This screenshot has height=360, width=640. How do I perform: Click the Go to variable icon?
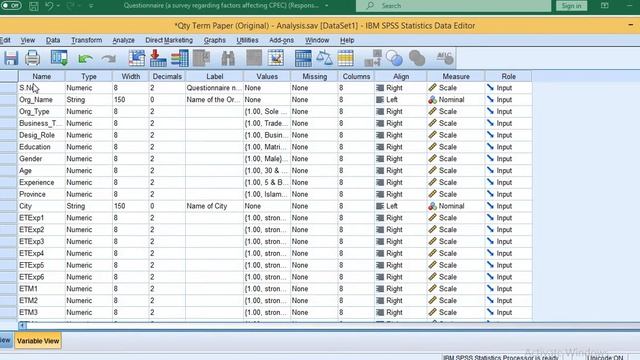tap(158, 58)
